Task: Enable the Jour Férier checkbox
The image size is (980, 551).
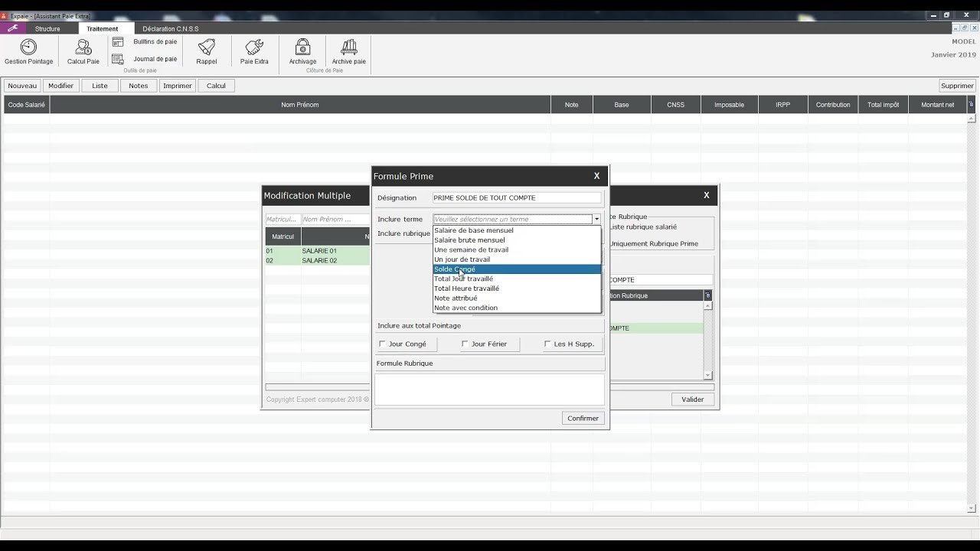Action: tap(465, 344)
